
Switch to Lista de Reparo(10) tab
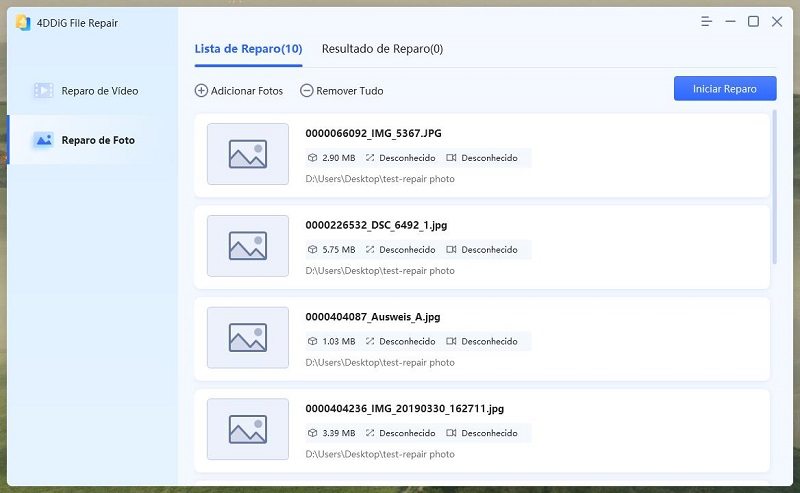point(248,49)
